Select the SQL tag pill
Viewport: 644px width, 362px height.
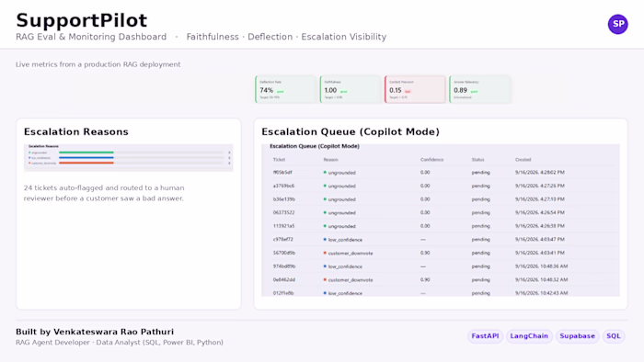tap(614, 336)
